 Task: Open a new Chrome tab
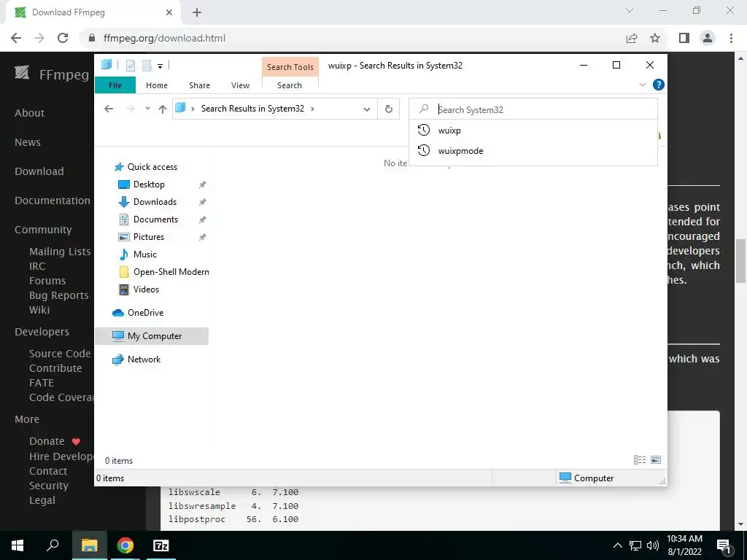click(x=197, y=12)
